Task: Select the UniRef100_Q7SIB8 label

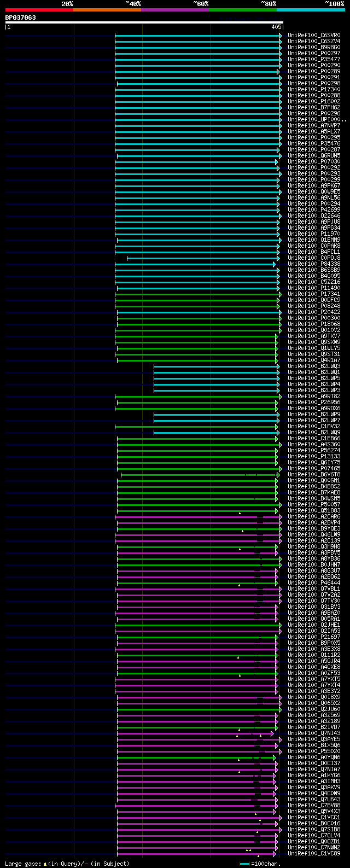Action: tap(314, 829)
